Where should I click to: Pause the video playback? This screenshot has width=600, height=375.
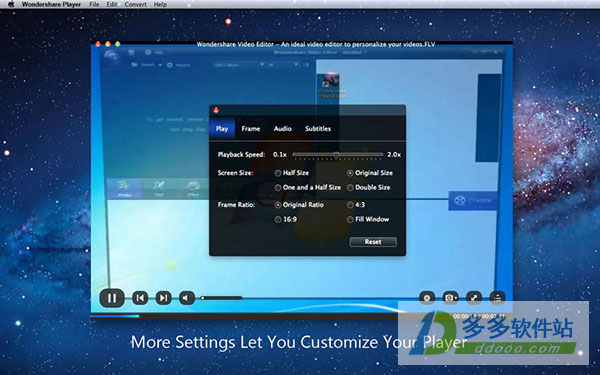(x=112, y=298)
